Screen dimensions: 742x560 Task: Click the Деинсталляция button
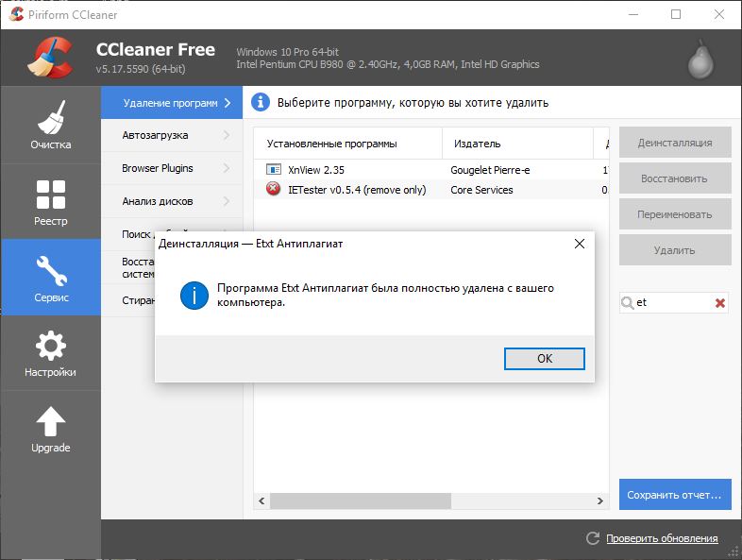pyautogui.click(x=675, y=143)
